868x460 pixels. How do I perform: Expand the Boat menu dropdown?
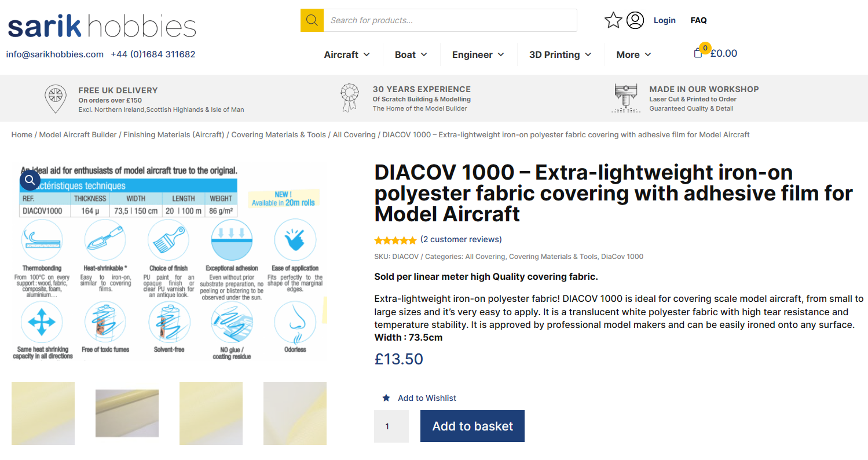tap(411, 54)
